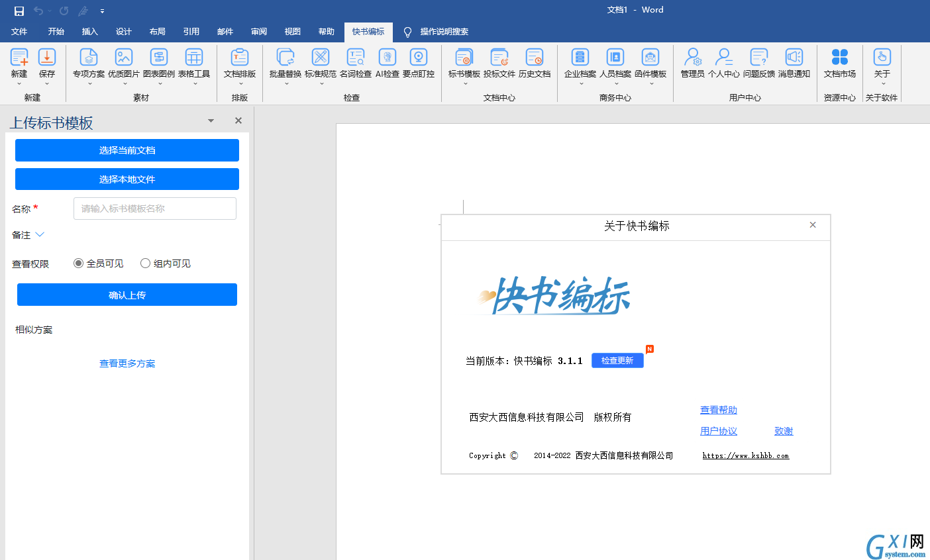Open 专项方案 materials

coord(89,58)
